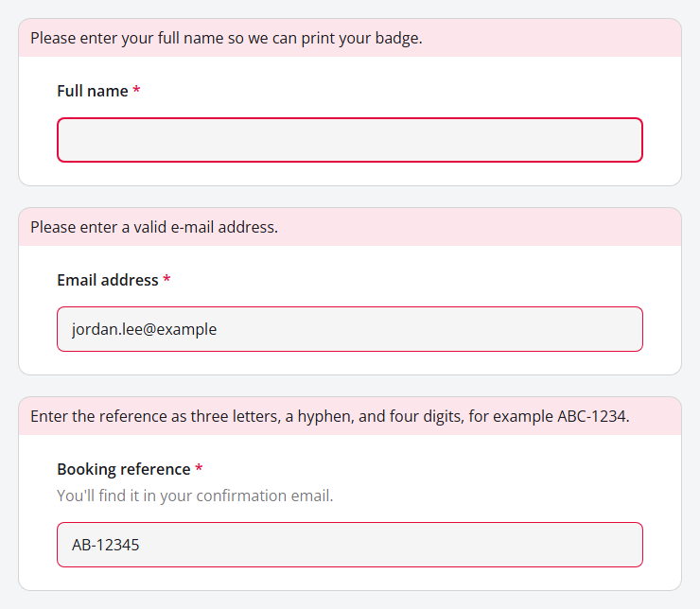Screen dimensions: 700x609
Task: Click the red asterisk next to Booking reference
Action: tap(199, 468)
